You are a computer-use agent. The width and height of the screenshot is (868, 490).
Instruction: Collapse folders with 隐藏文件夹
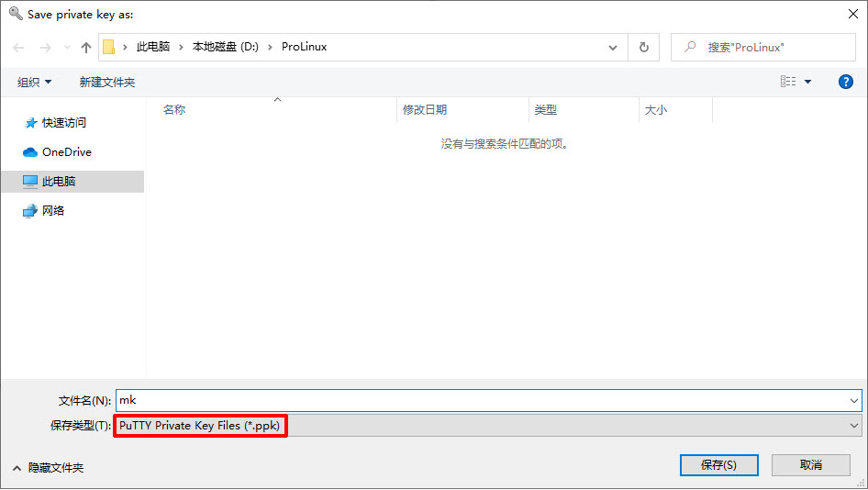pos(48,468)
